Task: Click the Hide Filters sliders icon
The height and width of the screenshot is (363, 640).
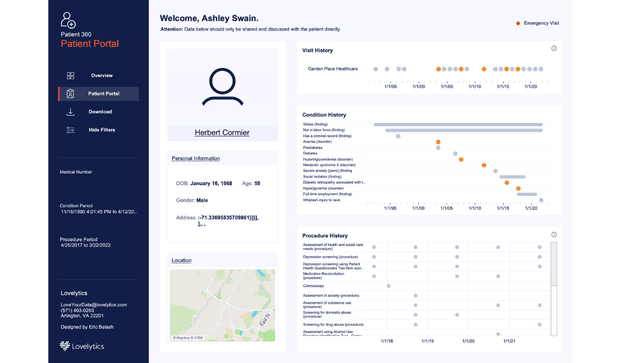Action: click(70, 130)
